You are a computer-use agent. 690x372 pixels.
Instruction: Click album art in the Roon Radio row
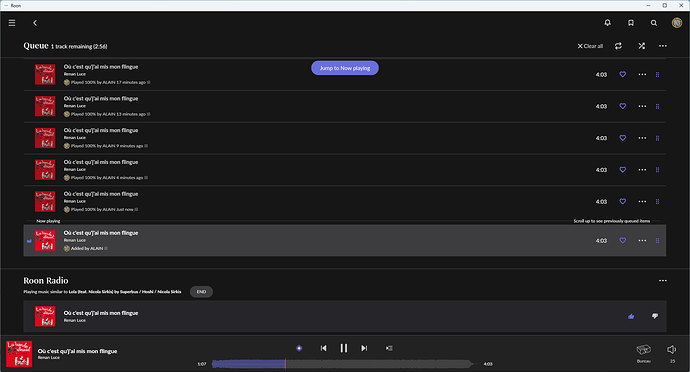(x=45, y=316)
